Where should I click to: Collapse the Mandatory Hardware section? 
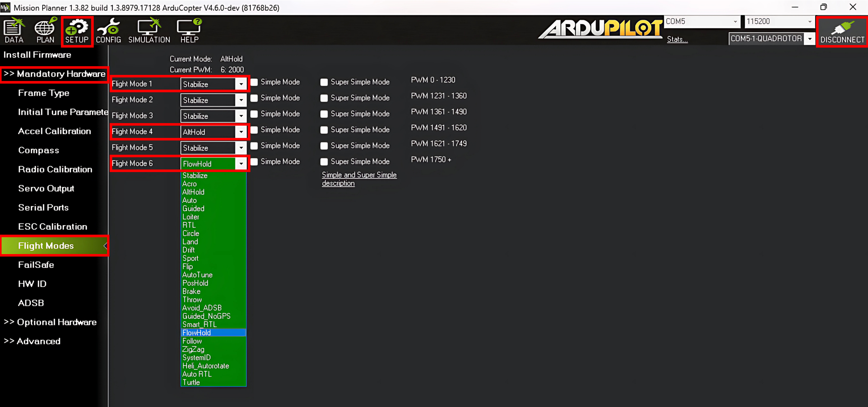[x=55, y=74]
